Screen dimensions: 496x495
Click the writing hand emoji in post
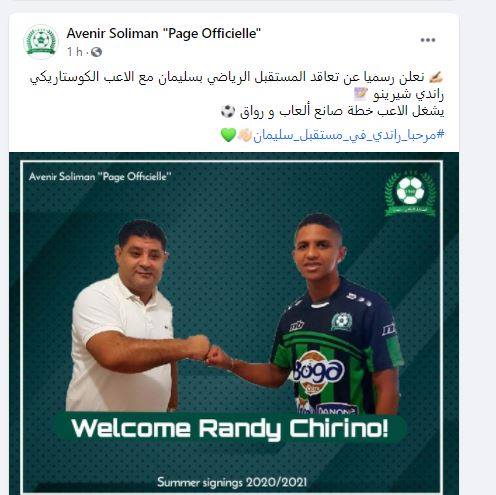[436, 77]
